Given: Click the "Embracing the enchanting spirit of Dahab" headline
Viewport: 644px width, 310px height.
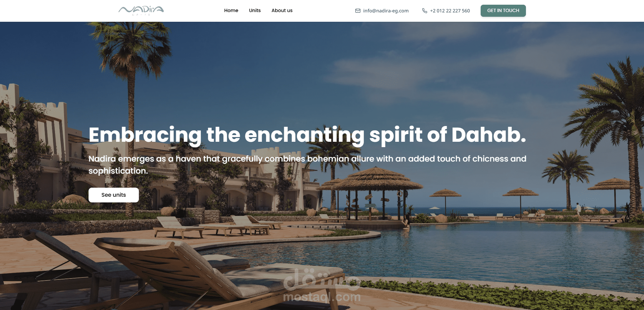Looking at the screenshot, I should pos(307,135).
